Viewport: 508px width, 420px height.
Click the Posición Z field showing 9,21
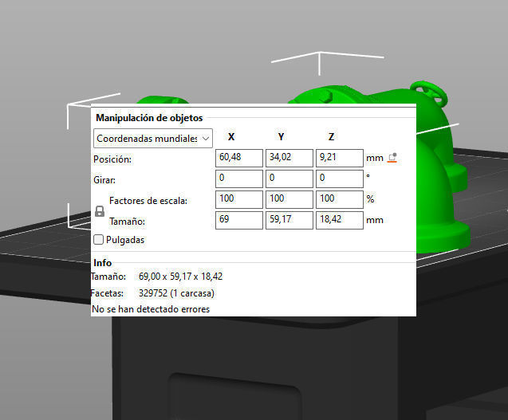click(x=340, y=158)
